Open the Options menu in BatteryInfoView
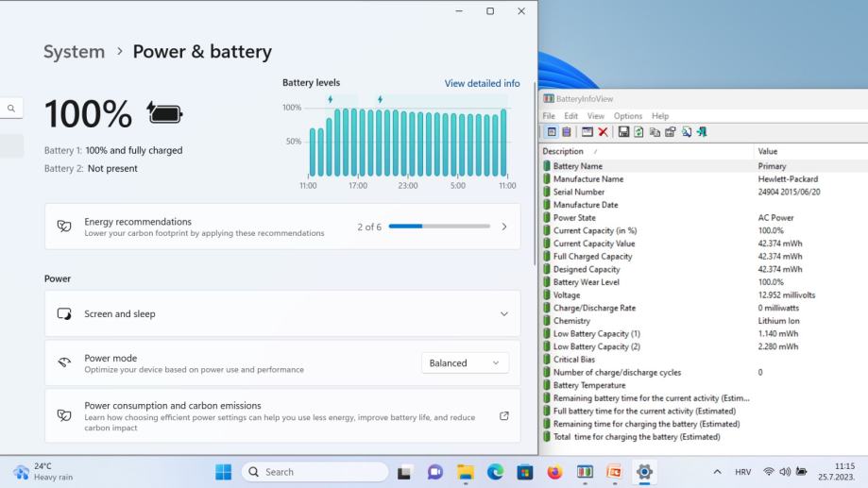Image resolution: width=868 pixels, height=488 pixels. click(x=627, y=116)
